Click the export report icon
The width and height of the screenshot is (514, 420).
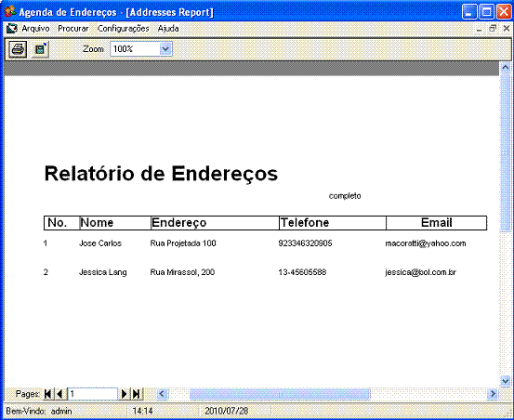click(40, 49)
